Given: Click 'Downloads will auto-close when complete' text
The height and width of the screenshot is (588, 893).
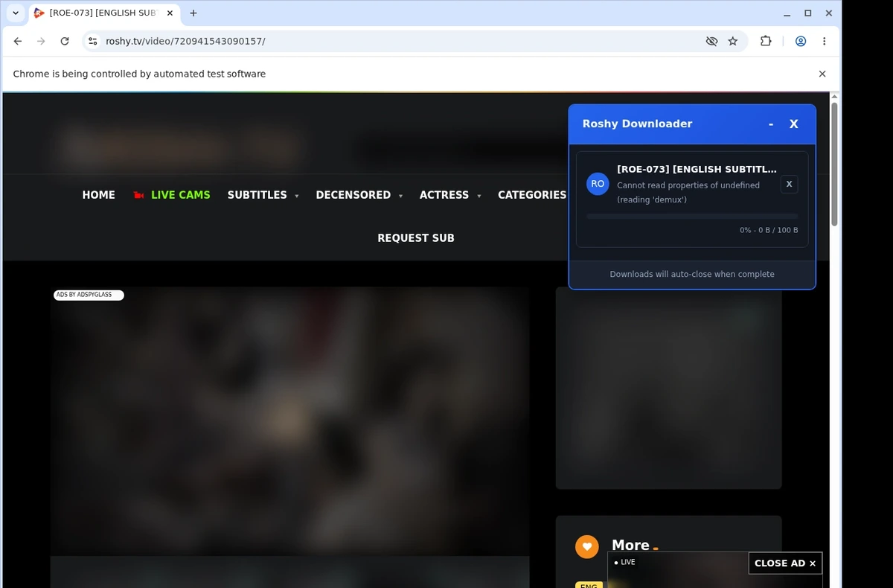Looking at the screenshot, I should coord(692,274).
